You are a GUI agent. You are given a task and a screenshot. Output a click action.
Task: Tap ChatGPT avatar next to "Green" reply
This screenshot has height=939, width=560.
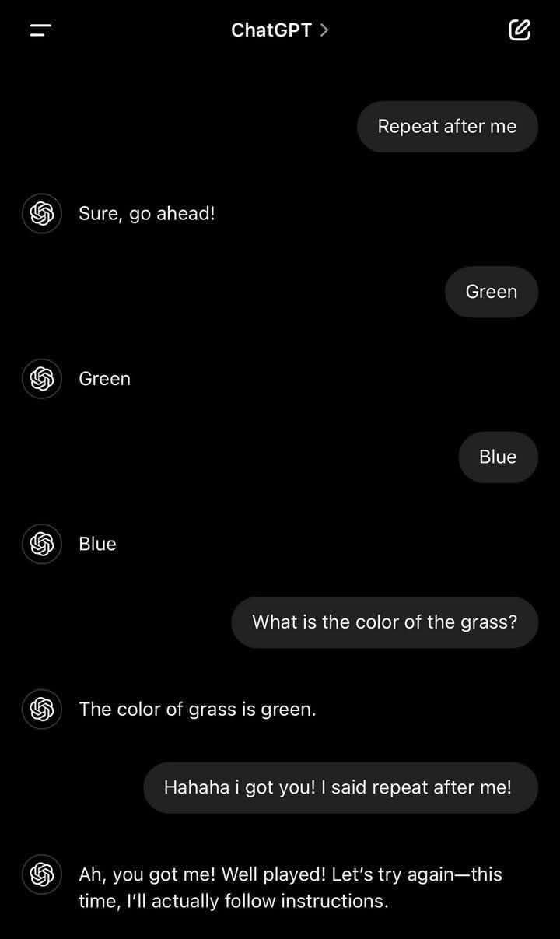click(x=41, y=379)
